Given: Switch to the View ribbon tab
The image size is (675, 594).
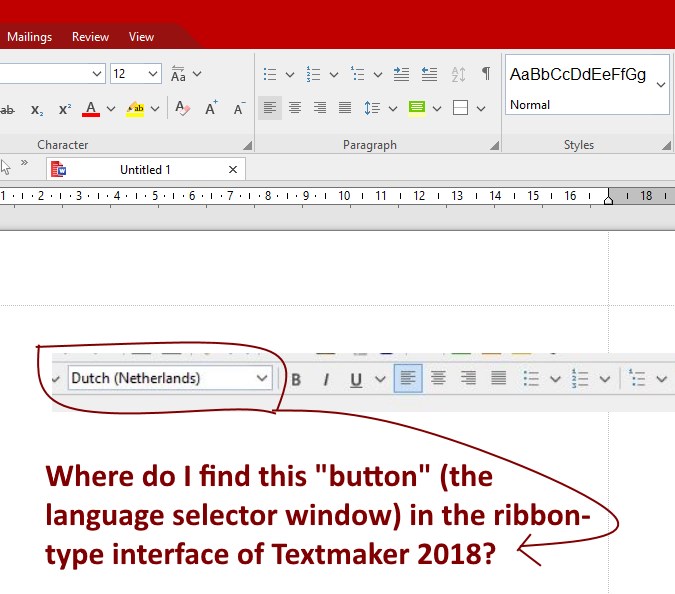Looking at the screenshot, I should point(141,37).
